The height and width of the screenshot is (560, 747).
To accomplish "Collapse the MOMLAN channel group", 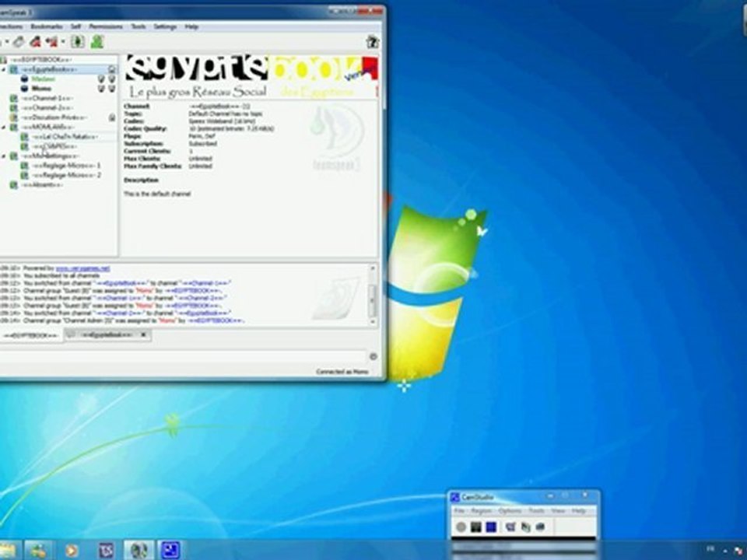I will click(x=4, y=127).
